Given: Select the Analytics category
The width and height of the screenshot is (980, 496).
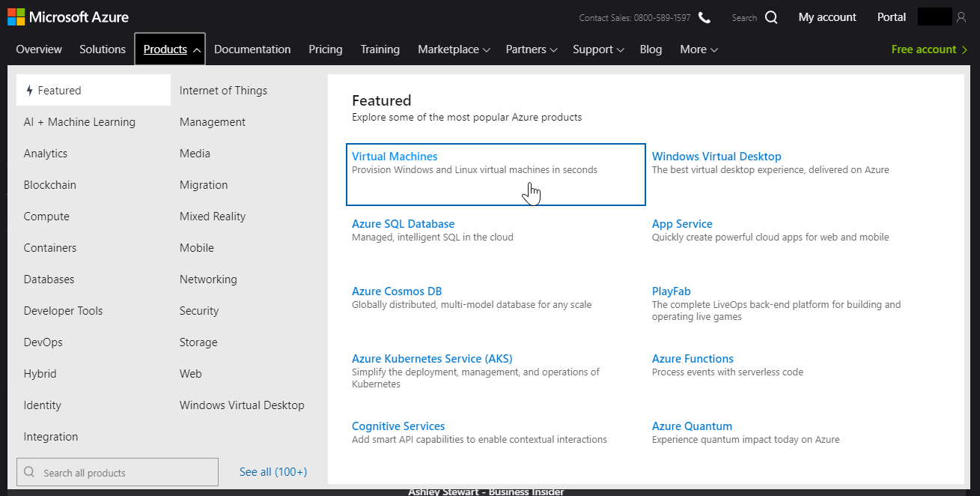Looking at the screenshot, I should pyautogui.click(x=46, y=154).
